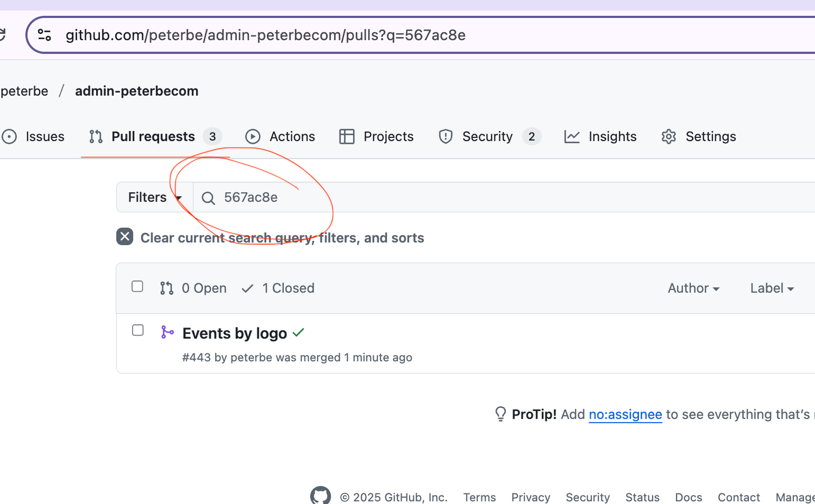Switch to the Security tab
Viewport: 815px width, 504px height.
[x=489, y=136]
